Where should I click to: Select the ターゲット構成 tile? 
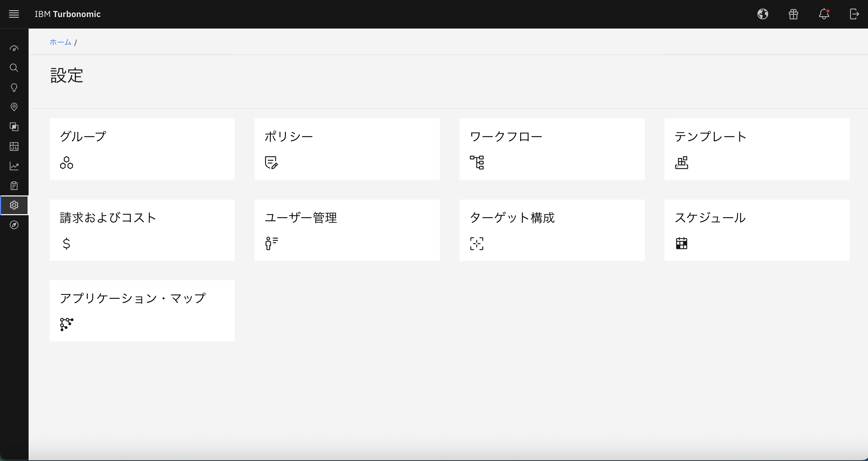[552, 230]
